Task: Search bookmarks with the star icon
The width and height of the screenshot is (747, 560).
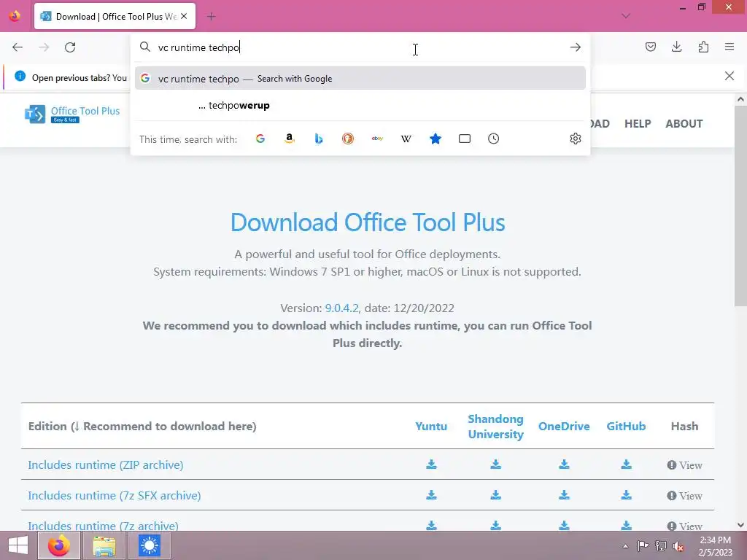Action: pos(436,139)
